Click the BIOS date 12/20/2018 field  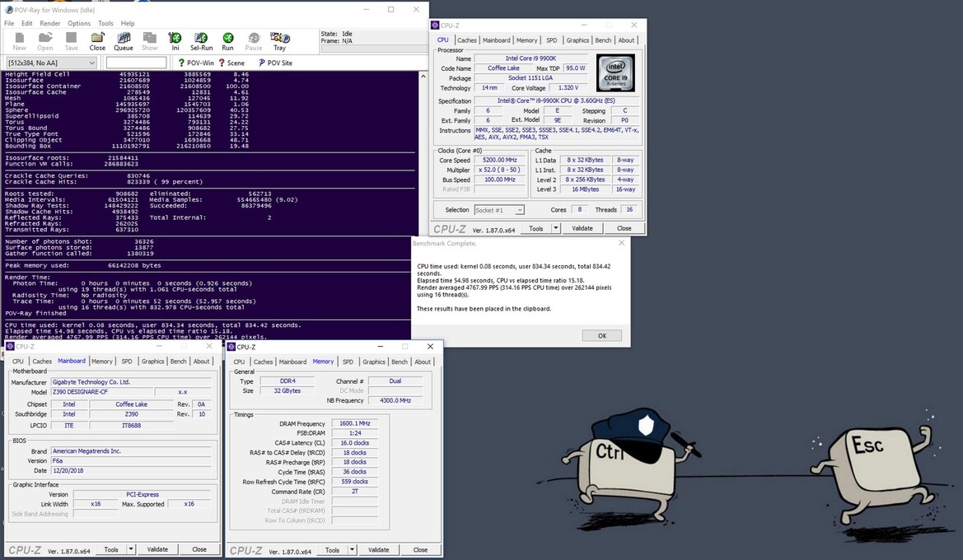(x=131, y=471)
